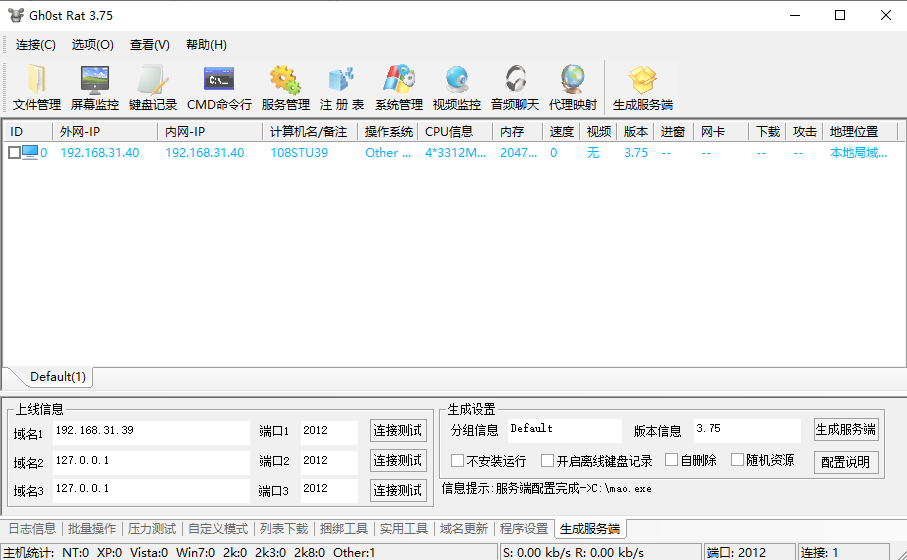Click 连接测试 button for 端口1

pos(398,431)
